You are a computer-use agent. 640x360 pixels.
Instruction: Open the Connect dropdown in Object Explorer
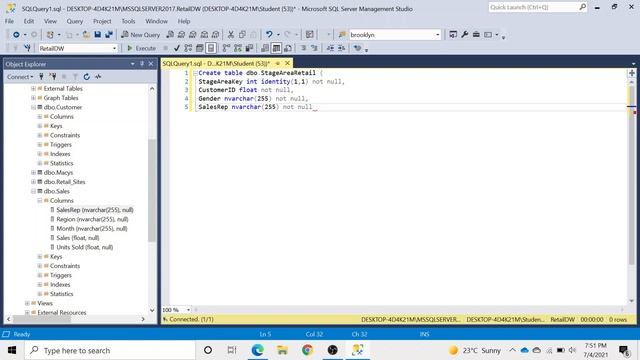coord(20,76)
